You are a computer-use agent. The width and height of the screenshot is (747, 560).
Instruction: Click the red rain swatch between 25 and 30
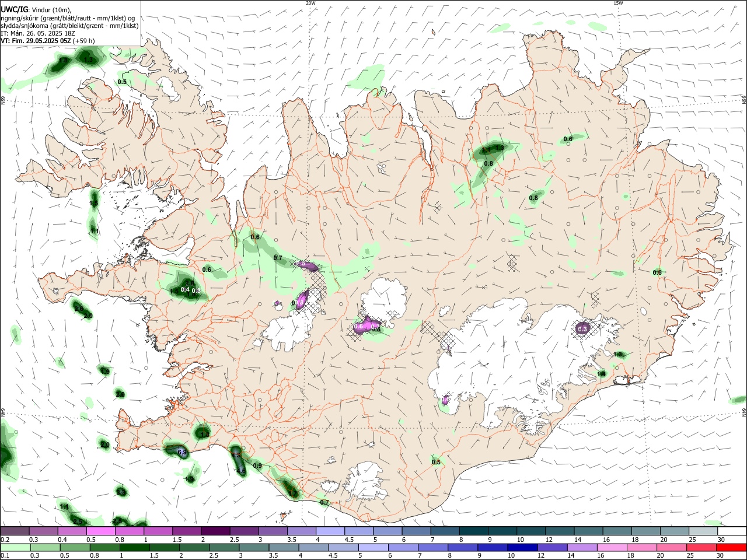[703, 547]
